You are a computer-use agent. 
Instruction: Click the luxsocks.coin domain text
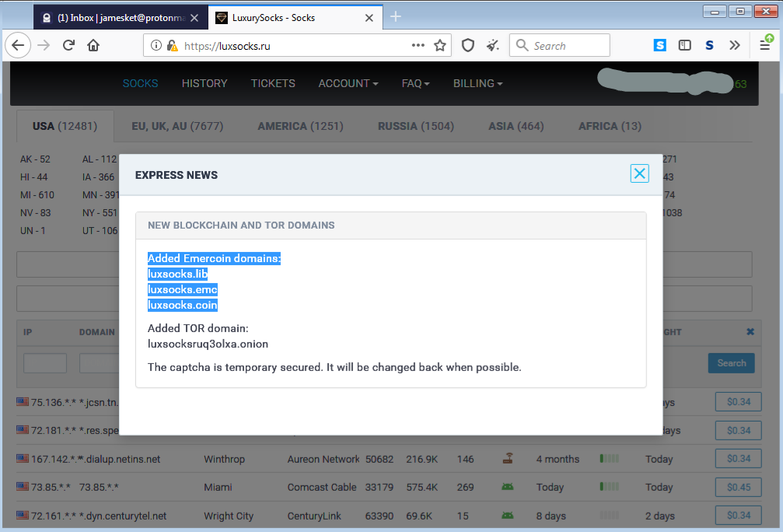click(182, 305)
